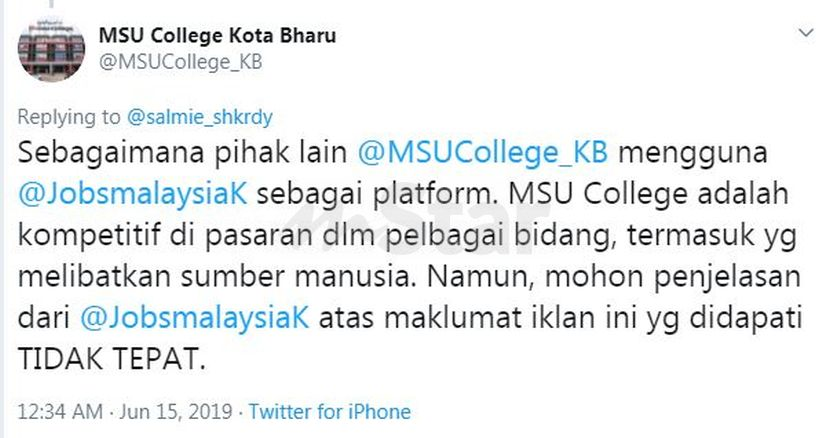This screenshot has height=438, width=830.
Task: Open the MSU College Kota Bharu profile avatar
Action: tap(51, 49)
